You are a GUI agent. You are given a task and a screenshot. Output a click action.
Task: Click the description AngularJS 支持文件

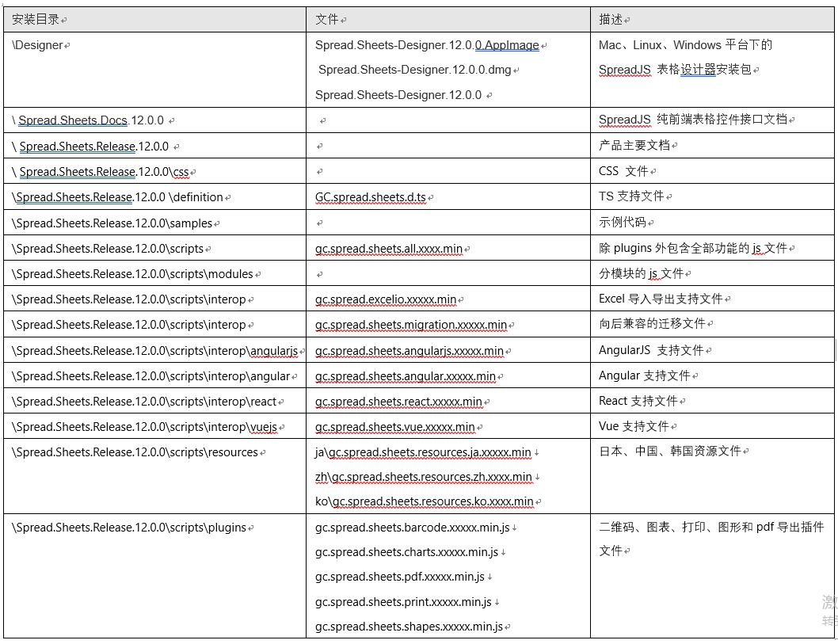click(651, 351)
